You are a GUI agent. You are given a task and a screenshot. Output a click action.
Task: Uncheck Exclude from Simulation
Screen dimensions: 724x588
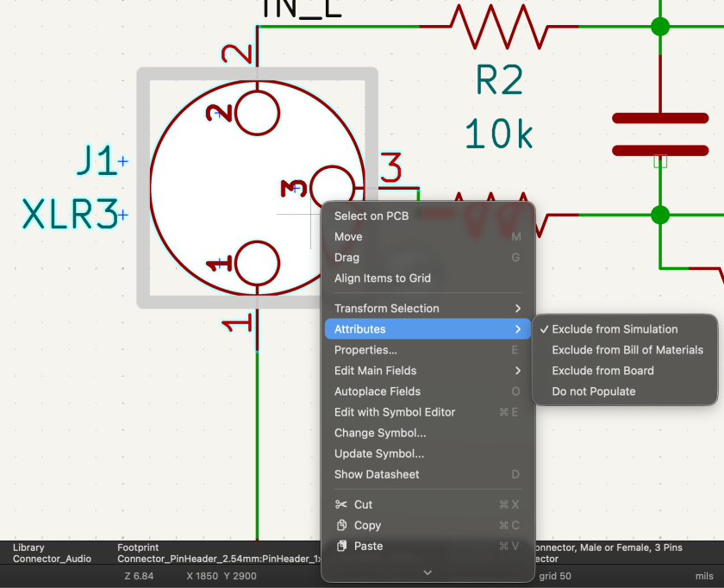click(615, 329)
